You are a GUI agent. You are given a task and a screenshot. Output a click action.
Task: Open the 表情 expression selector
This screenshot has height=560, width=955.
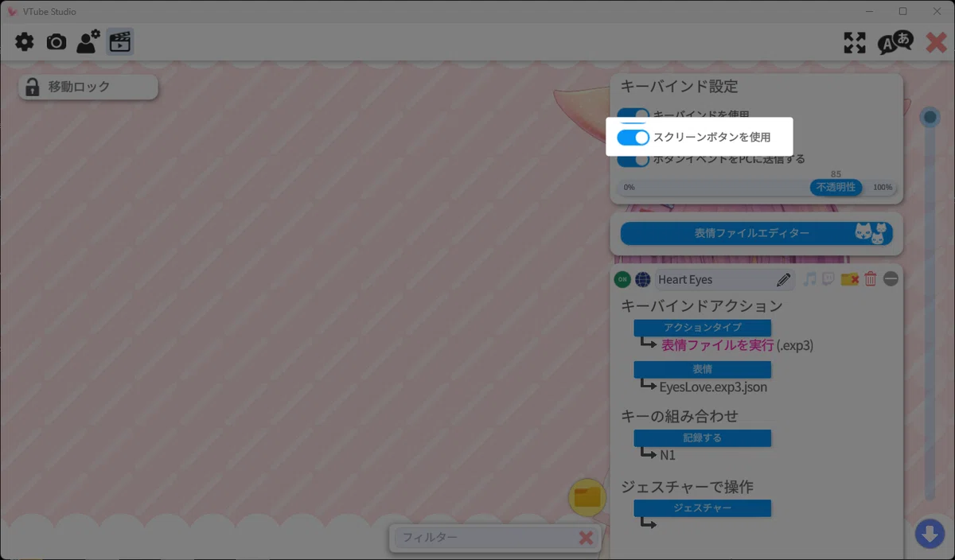pos(703,369)
